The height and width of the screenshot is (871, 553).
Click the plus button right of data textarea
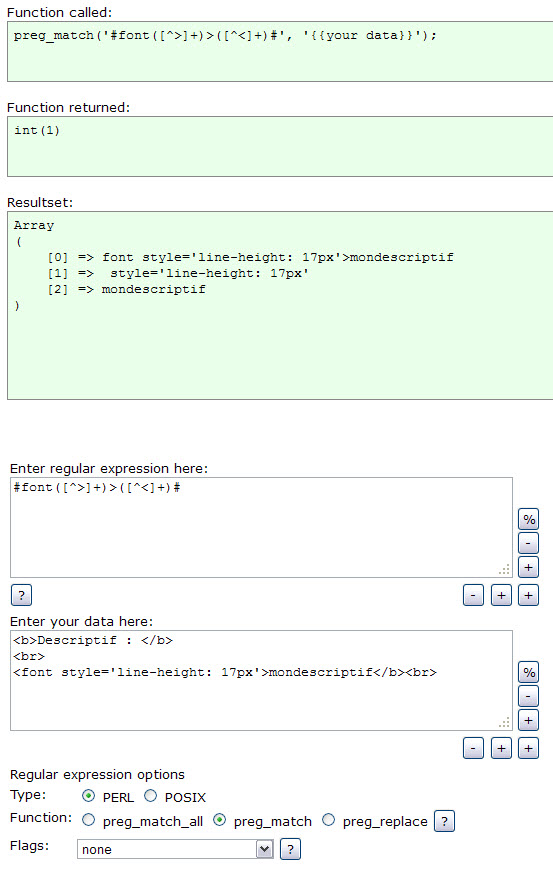click(x=528, y=720)
